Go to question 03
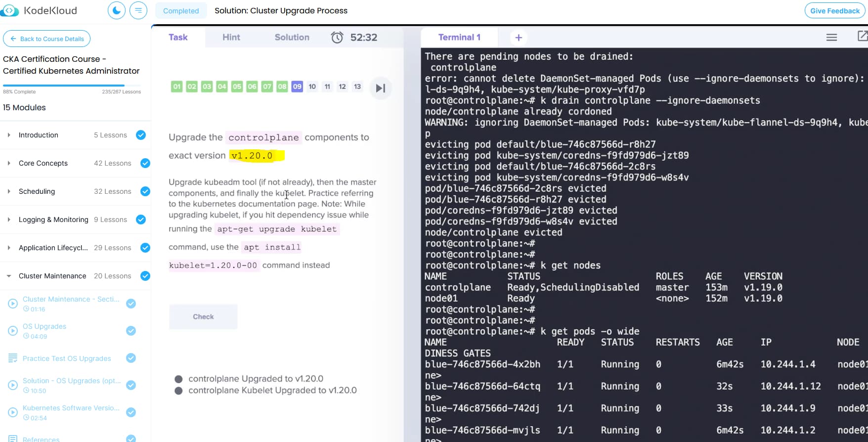Screen dimensions: 868x442 pos(207,87)
